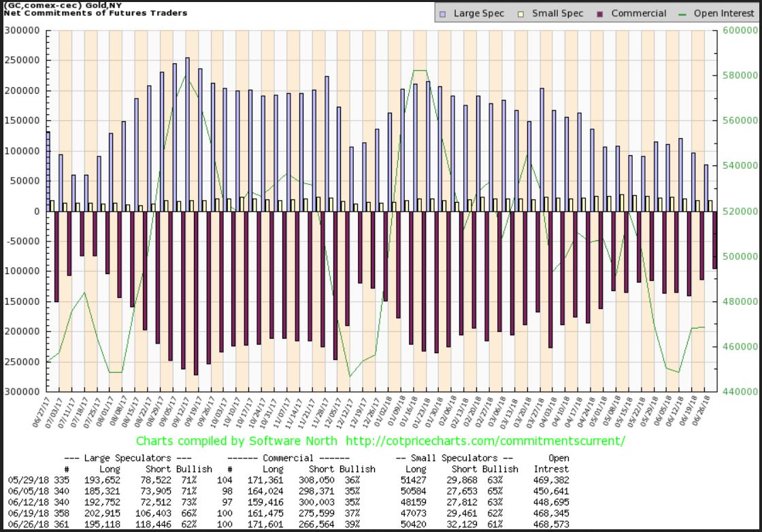Click the 61% Small Speculators bullish value
This screenshot has height=532, width=762.
(495, 525)
